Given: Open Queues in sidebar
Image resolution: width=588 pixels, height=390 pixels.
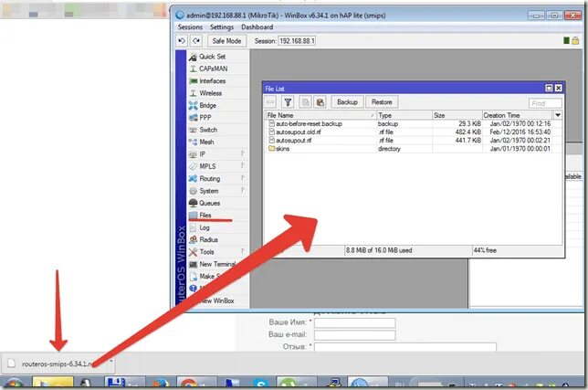Looking at the screenshot, I should click(209, 204).
